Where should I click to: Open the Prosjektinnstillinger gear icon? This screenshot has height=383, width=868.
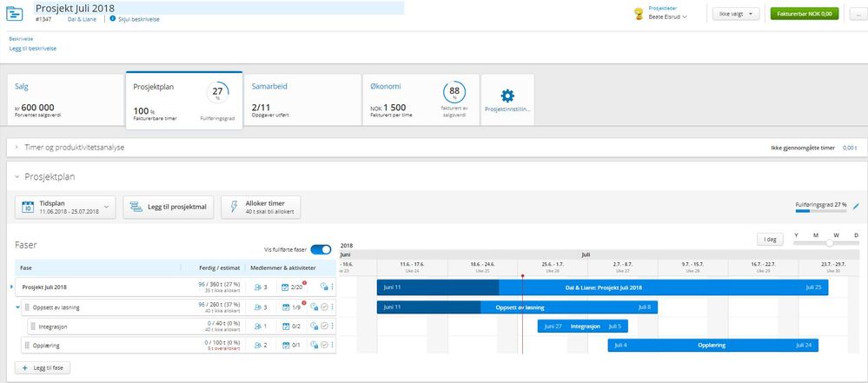point(507,96)
